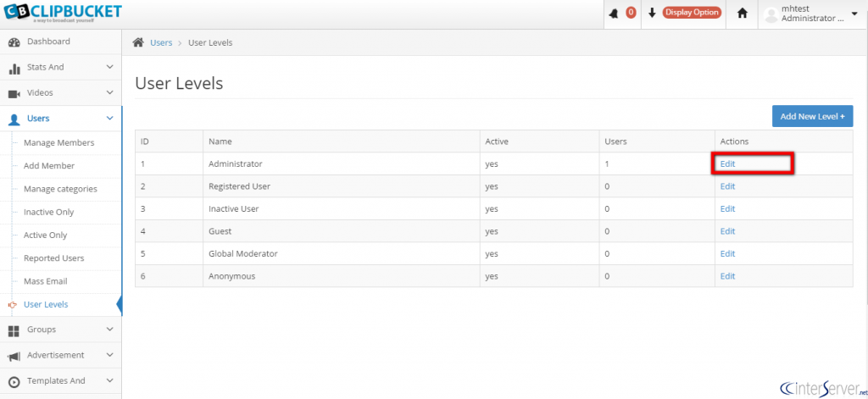This screenshot has width=868, height=399.
Task: Click the Anonymous name cell
Action: point(341,276)
